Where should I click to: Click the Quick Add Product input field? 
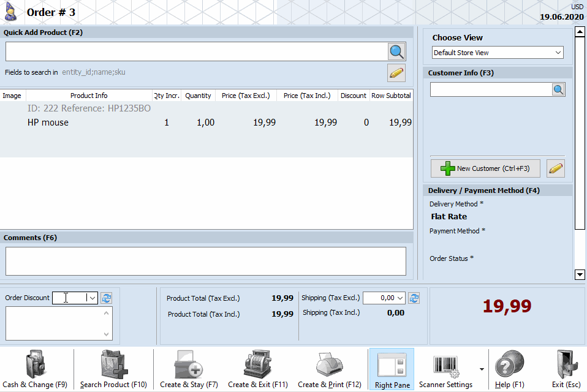point(197,51)
